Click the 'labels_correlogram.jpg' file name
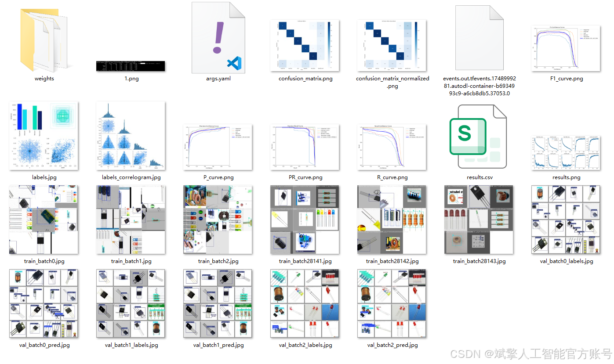 131,177
